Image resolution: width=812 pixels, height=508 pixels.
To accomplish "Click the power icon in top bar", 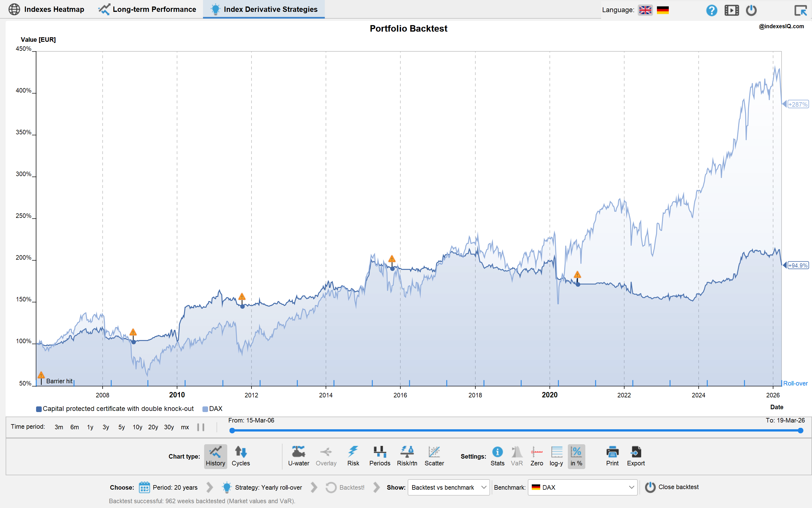I will (751, 10).
